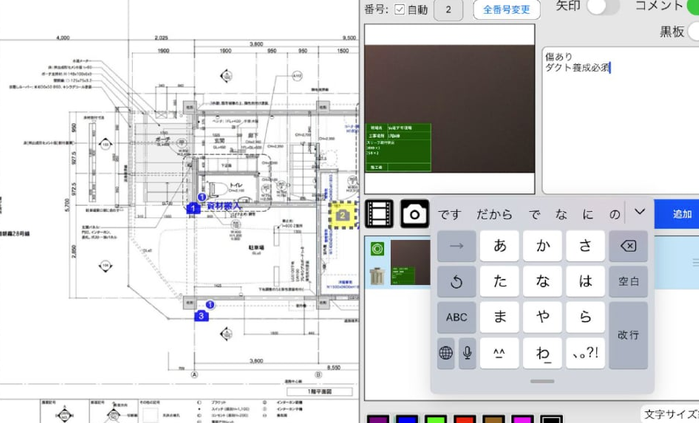Tap the な key on keyboard grid
The image size is (699, 423).
542,281
